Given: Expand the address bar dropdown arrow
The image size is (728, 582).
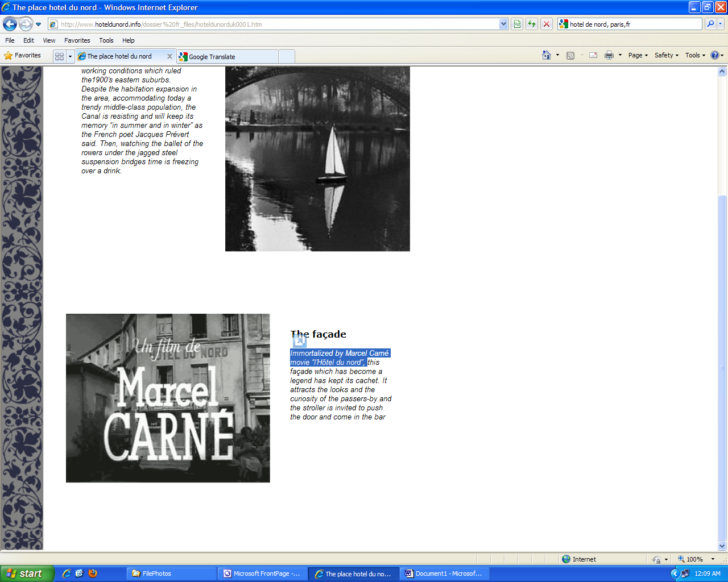Looking at the screenshot, I should pos(503,24).
